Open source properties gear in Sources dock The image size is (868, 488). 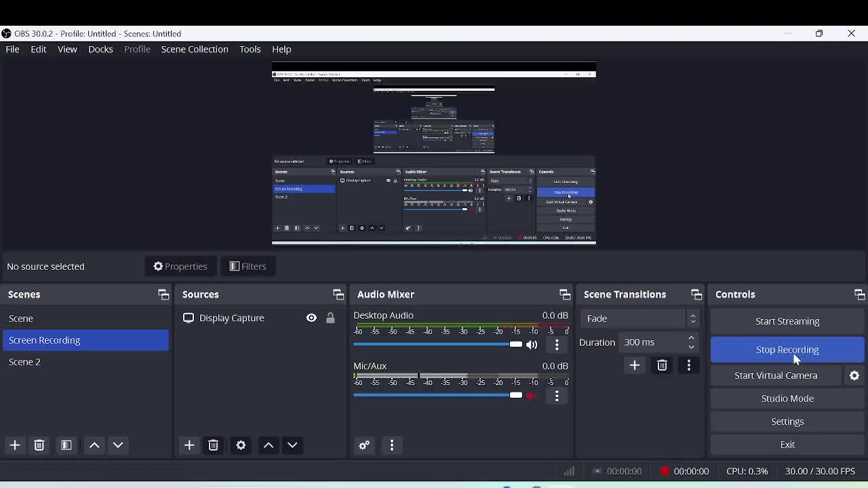(x=241, y=445)
